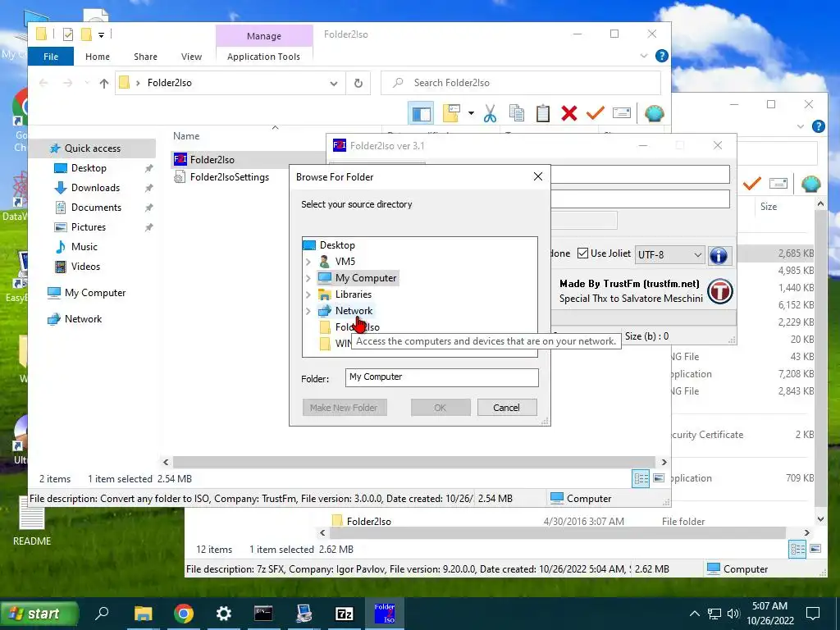Open the quick access toolbar customize dropdown
The image size is (840, 630).
101,35
